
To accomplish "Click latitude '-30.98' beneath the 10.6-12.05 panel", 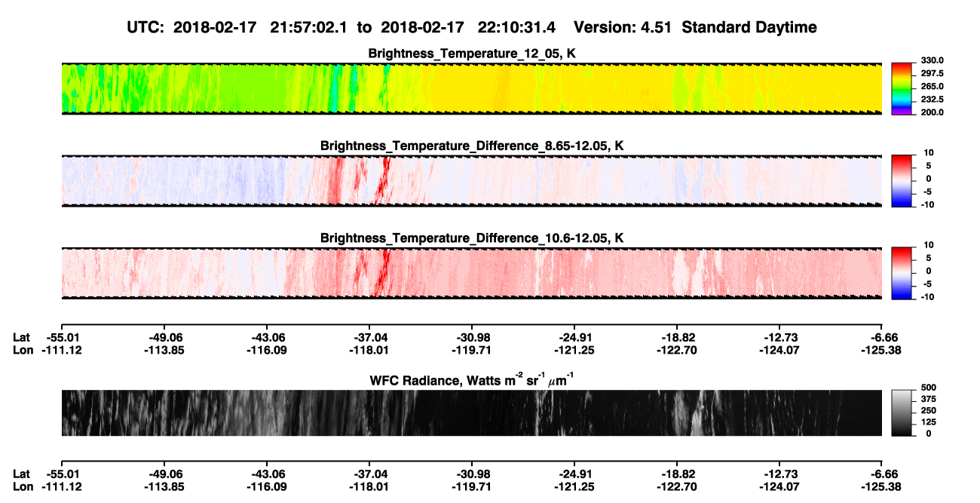I will point(472,337).
